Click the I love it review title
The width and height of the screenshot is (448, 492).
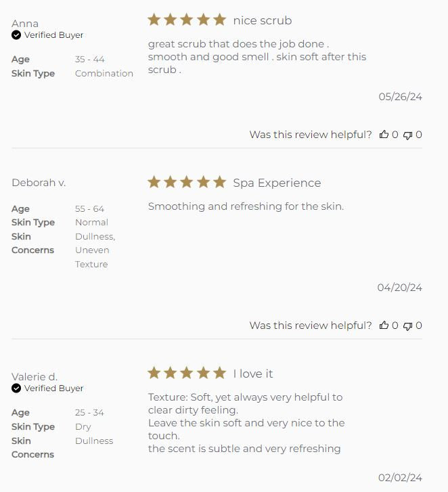coord(253,374)
